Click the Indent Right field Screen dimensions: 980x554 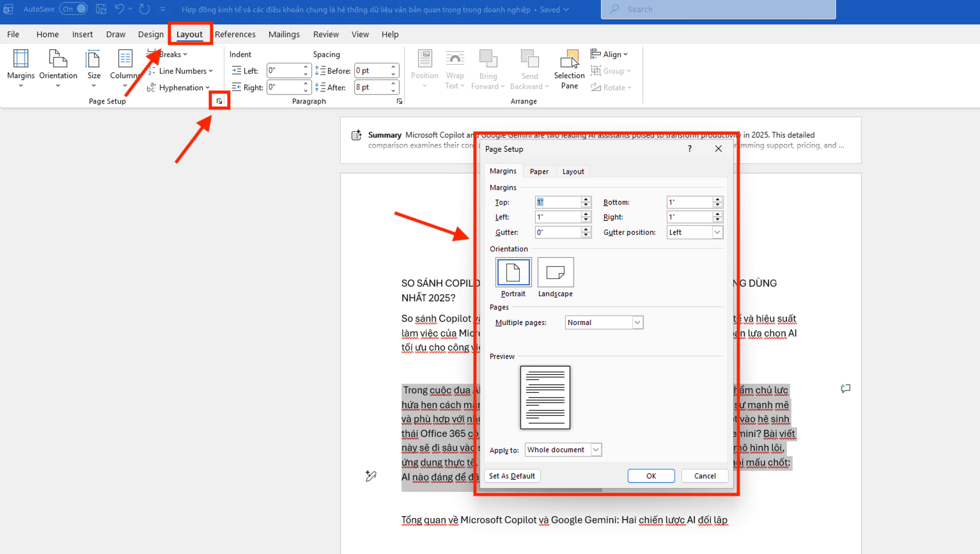point(284,87)
